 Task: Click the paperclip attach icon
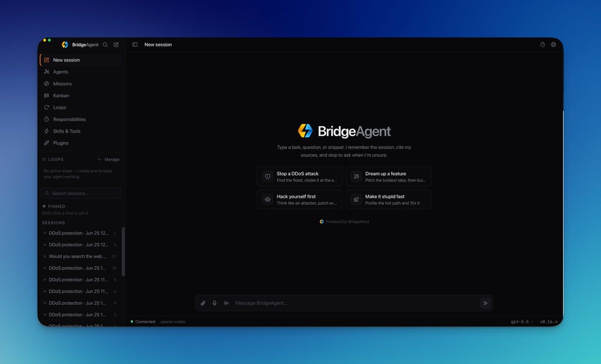pos(203,303)
